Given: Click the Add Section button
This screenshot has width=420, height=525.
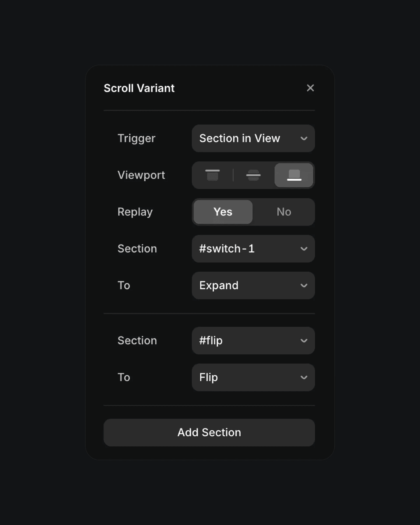Looking at the screenshot, I should click(209, 432).
